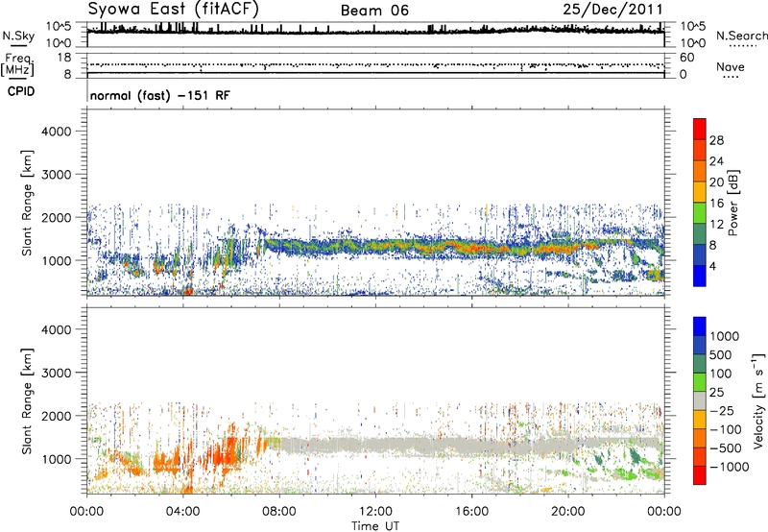Click the "Syowa East (fitACF)" plot title
768x532 pixels.
[174, 10]
